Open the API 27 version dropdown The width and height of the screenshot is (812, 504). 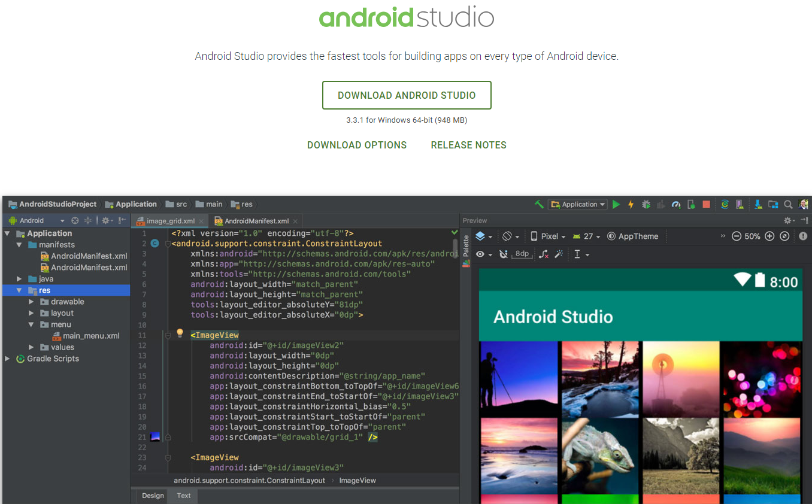tap(587, 236)
